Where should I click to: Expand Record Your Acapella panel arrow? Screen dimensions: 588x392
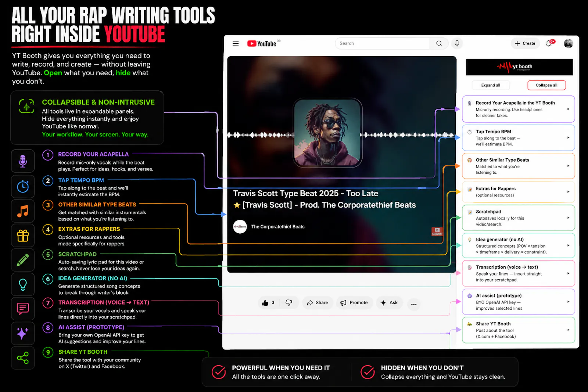[568, 109]
